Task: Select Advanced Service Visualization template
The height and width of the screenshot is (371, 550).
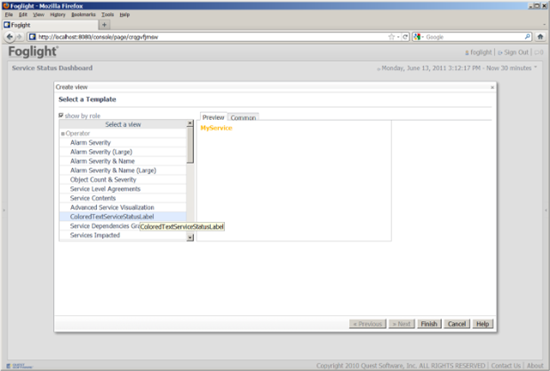Action: point(123,208)
